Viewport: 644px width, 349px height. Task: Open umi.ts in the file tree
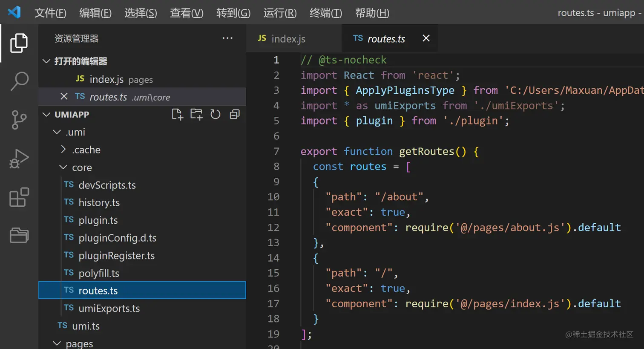point(142,326)
